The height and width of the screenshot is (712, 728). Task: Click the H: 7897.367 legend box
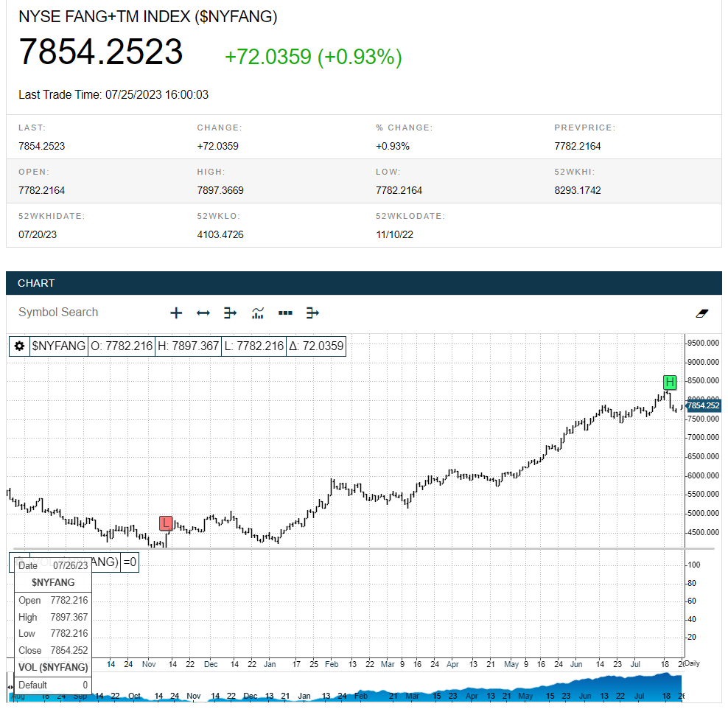point(188,346)
